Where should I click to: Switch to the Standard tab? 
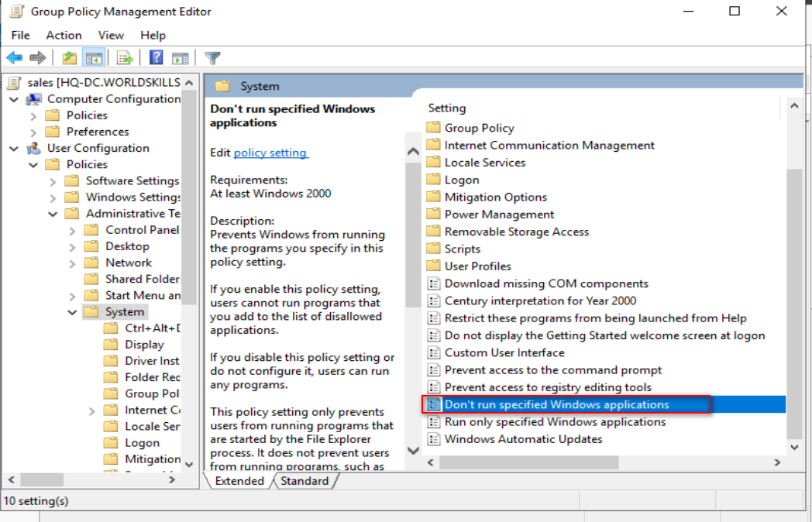(x=305, y=481)
